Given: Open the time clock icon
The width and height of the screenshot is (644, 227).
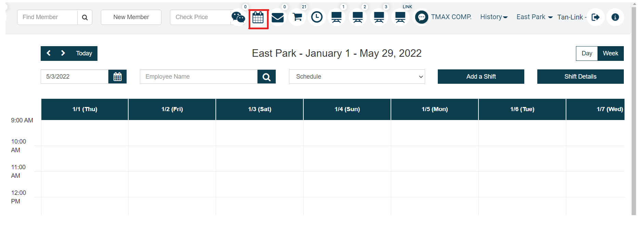Looking at the screenshot, I should tap(317, 17).
